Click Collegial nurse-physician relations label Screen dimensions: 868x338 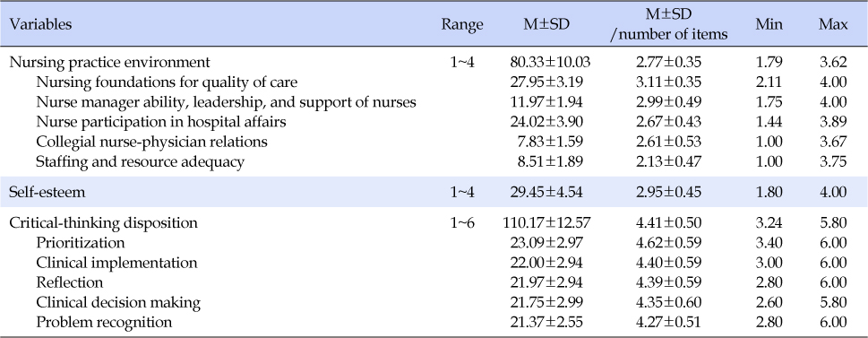(x=151, y=142)
